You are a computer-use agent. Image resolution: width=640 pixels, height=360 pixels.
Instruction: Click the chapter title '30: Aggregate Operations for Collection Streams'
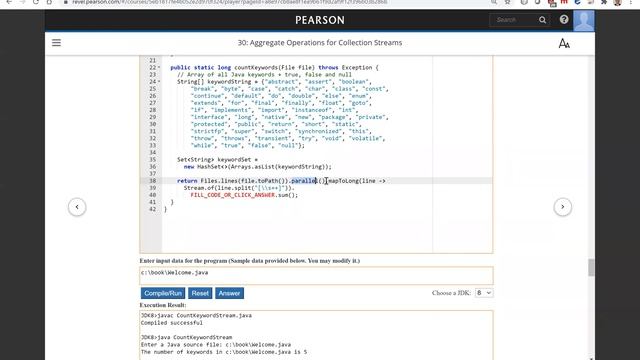(x=320, y=42)
